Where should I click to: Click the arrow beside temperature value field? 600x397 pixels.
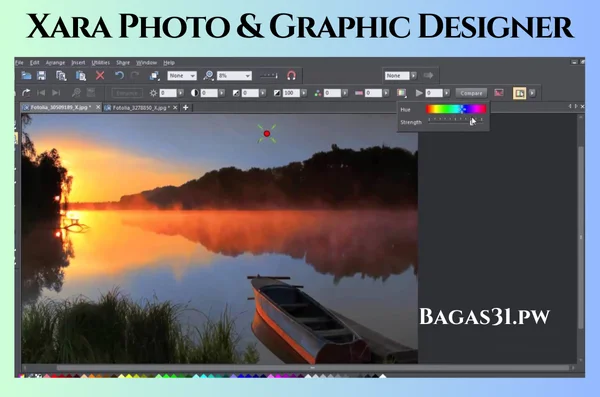tap(386, 93)
